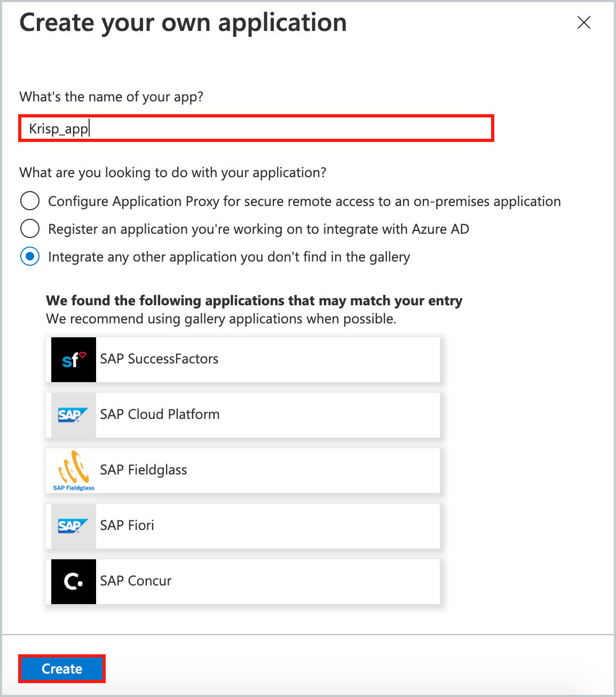Select Configure Application Proxy radio option
Viewport: 616px width, 697px height.
[x=30, y=201]
